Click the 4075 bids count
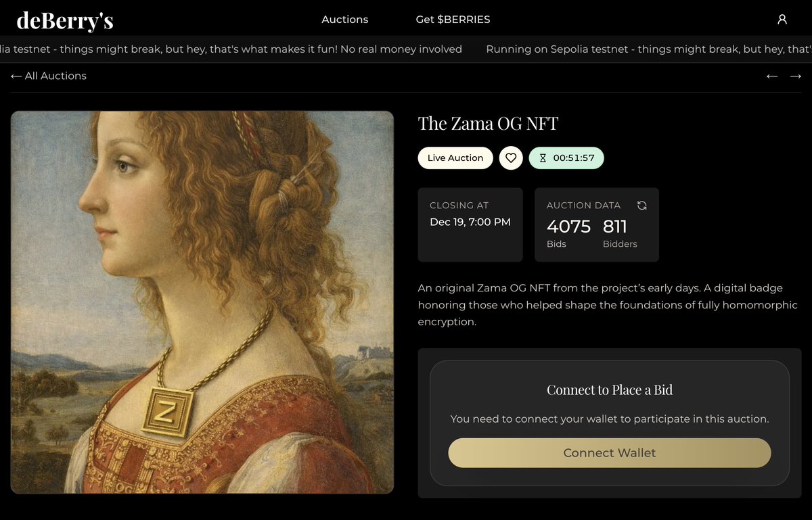Image resolution: width=812 pixels, height=520 pixels. tap(568, 227)
